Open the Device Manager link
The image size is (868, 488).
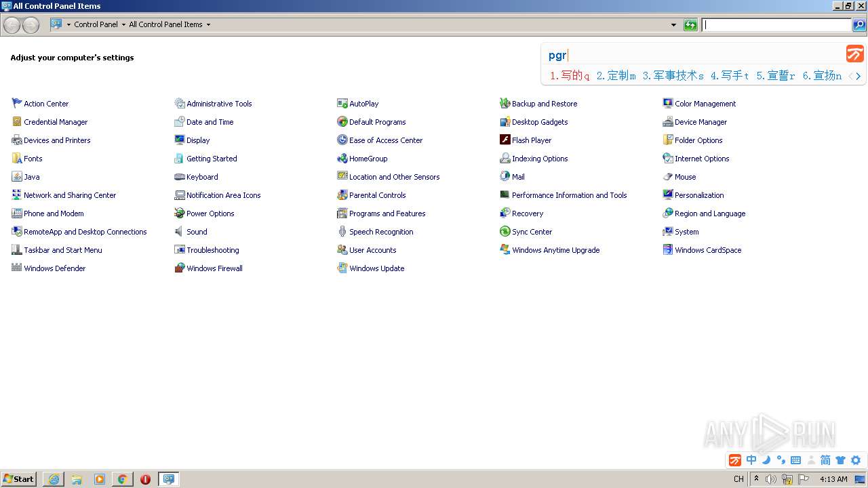click(x=701, y=122)
